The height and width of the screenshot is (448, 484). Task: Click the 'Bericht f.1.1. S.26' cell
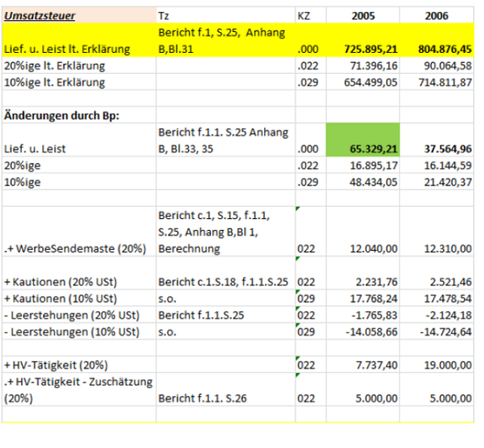click(201, 398)
